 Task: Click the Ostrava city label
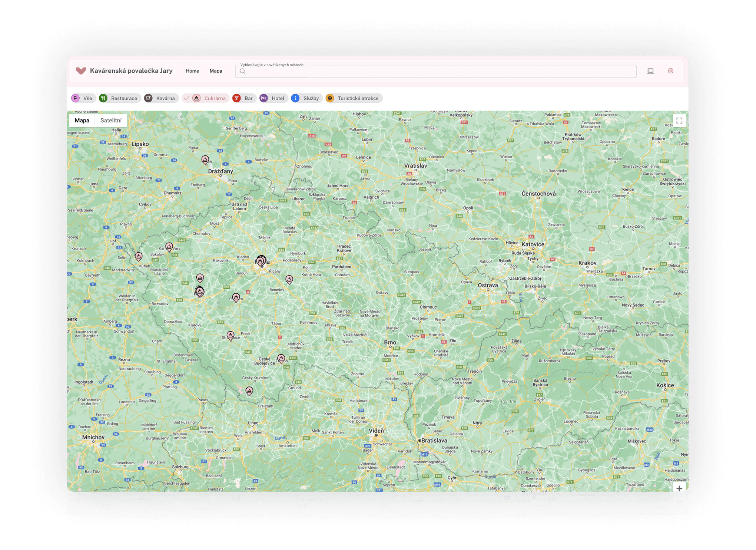(x=488, y=285)
